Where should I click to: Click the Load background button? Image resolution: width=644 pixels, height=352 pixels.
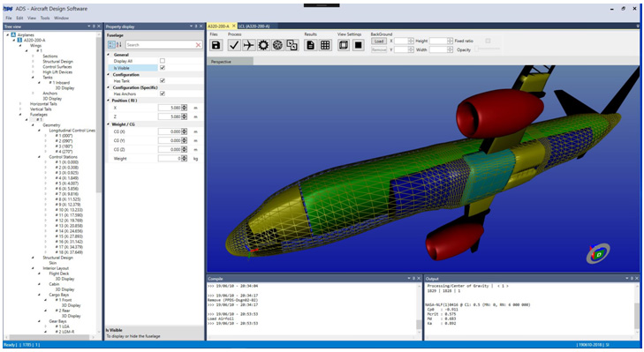pos(379,41)
